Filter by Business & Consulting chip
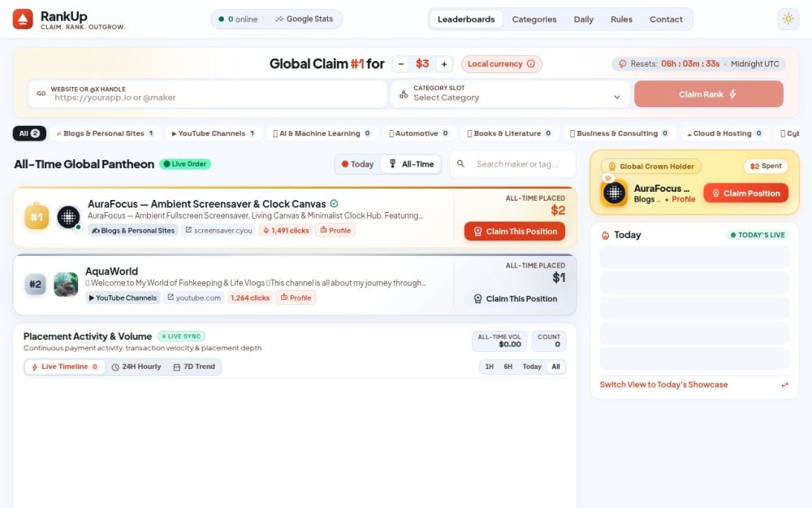 [620, 133]
